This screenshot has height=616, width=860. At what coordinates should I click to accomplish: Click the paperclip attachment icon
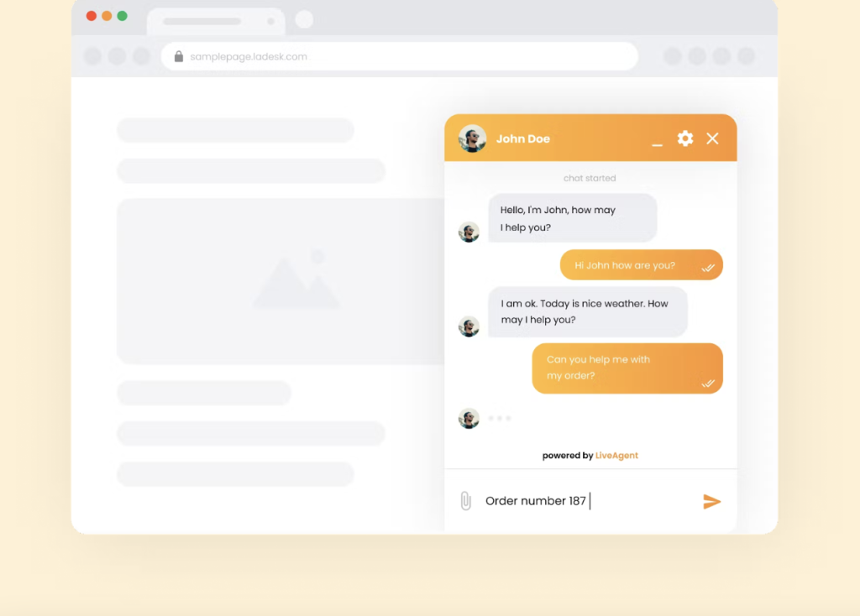pos(465,501)
